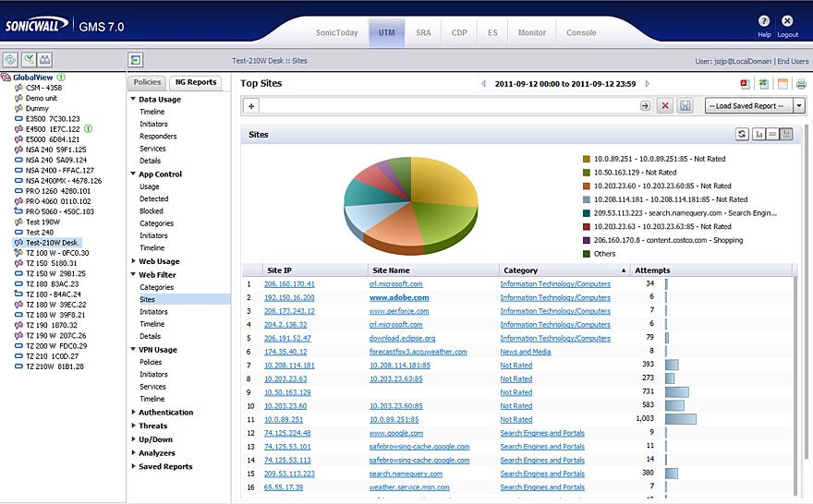Image resolution: width=813 pixels, height=504 pixels.
Task: Open download.eclipse.org site link
Action: pos(402,338)
